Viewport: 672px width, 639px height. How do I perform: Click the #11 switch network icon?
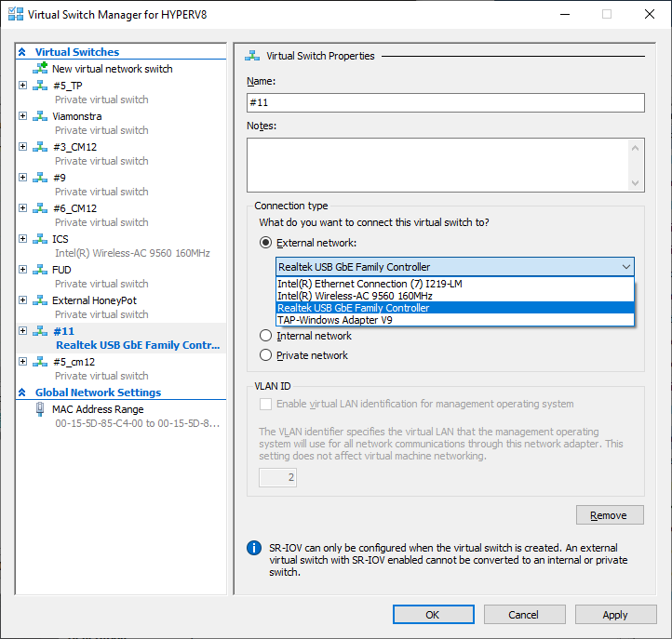40,331
